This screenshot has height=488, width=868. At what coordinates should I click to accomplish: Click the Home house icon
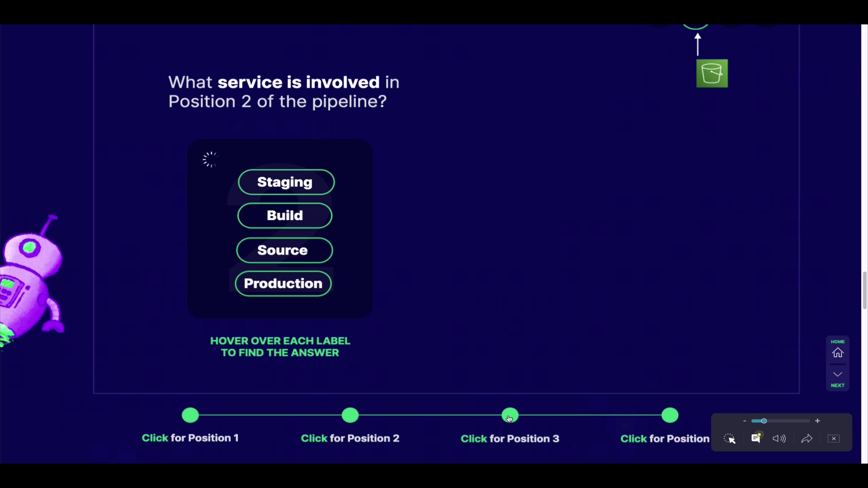click(838, 352)
